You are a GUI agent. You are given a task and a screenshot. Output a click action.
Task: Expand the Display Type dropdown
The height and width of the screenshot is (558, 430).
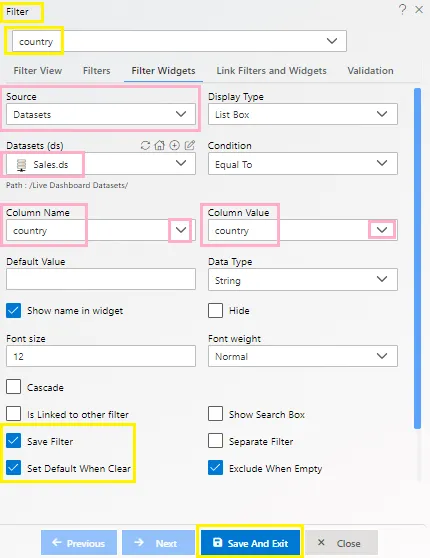coord(303,114)
